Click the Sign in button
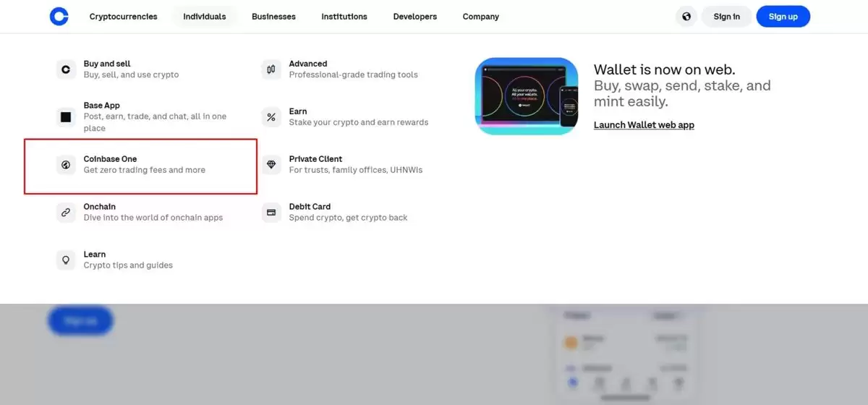Image resolution: width=868 pixels, height=405 pixels. click(x=727, y=17)
